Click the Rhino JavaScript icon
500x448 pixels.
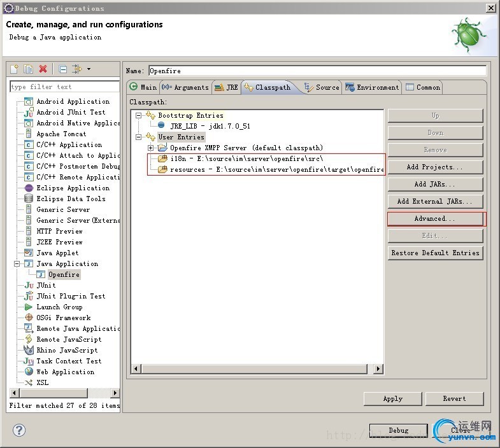[x=29, y=350]
